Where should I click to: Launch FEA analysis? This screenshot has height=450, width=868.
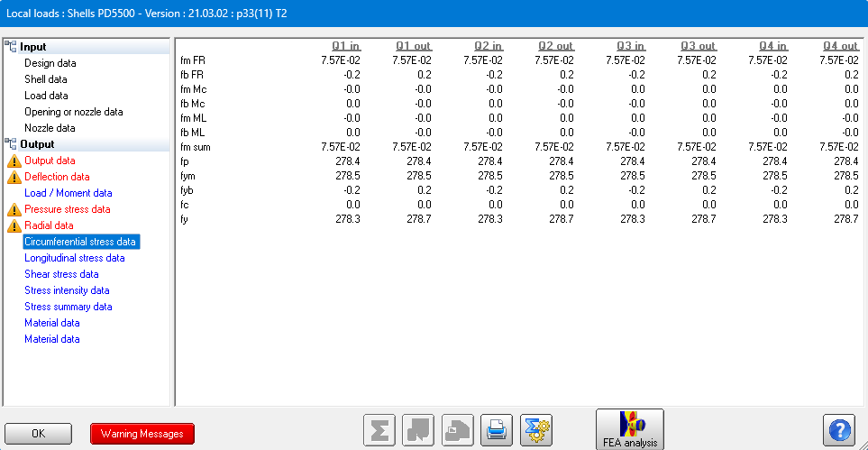pos(629,429)
